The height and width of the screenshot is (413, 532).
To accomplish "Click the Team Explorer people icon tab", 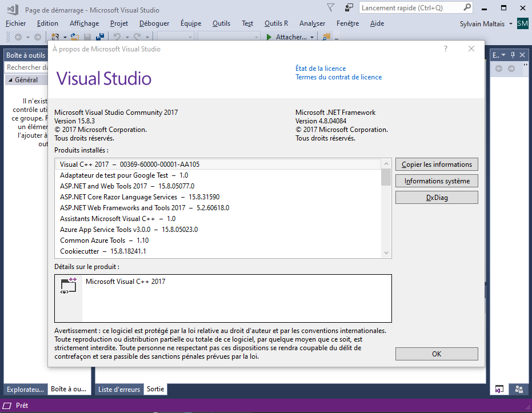I will click(519, 389).
